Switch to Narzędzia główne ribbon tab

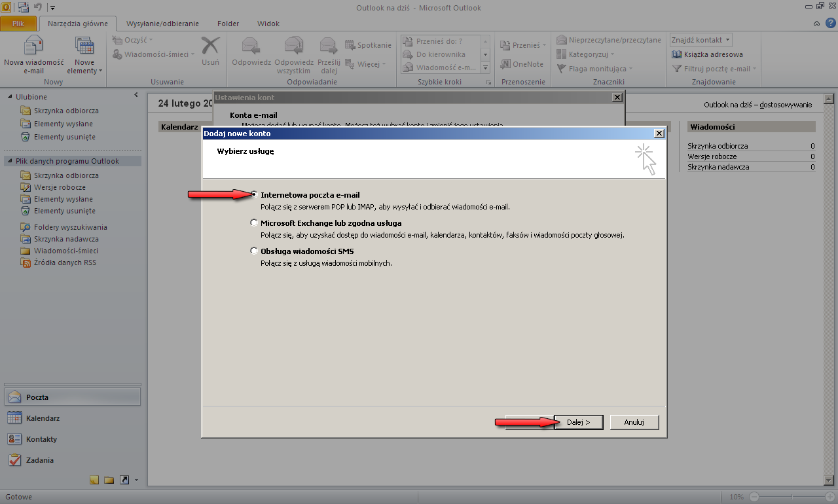[78, 24]
